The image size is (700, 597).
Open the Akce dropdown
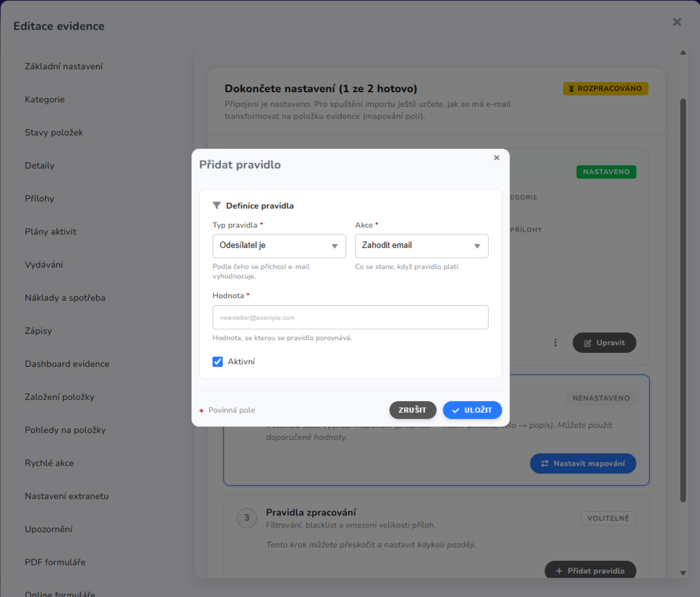pyautogui.click(x=422, y=246)
